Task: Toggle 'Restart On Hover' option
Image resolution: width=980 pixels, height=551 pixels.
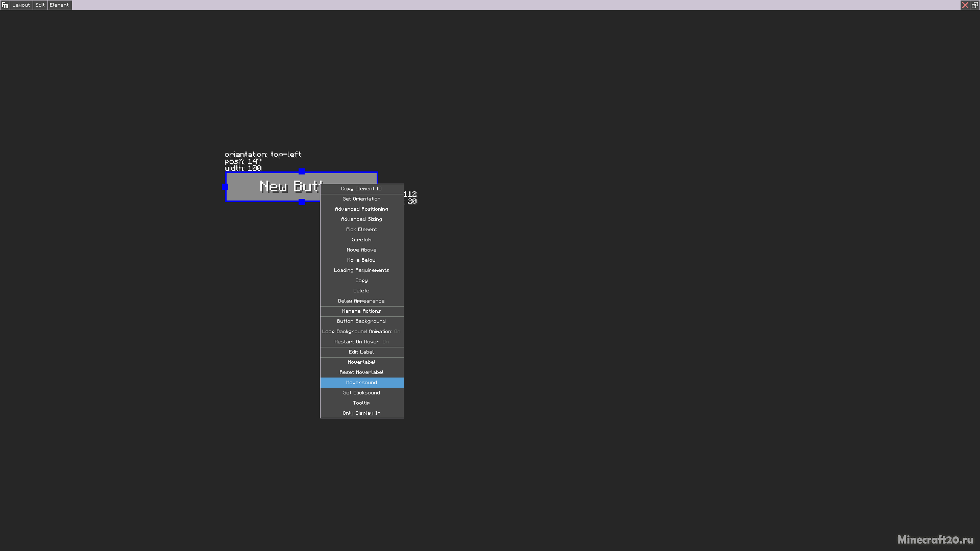Action: 361,341
